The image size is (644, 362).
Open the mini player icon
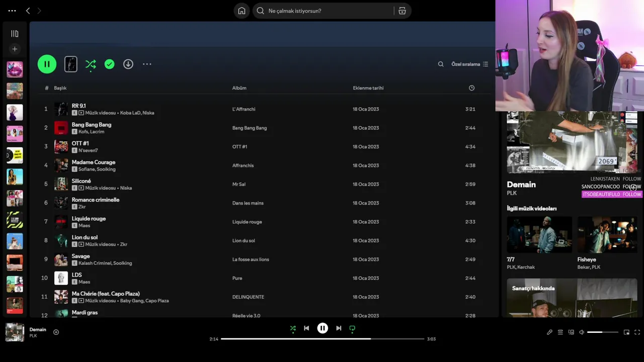point(626,332)
